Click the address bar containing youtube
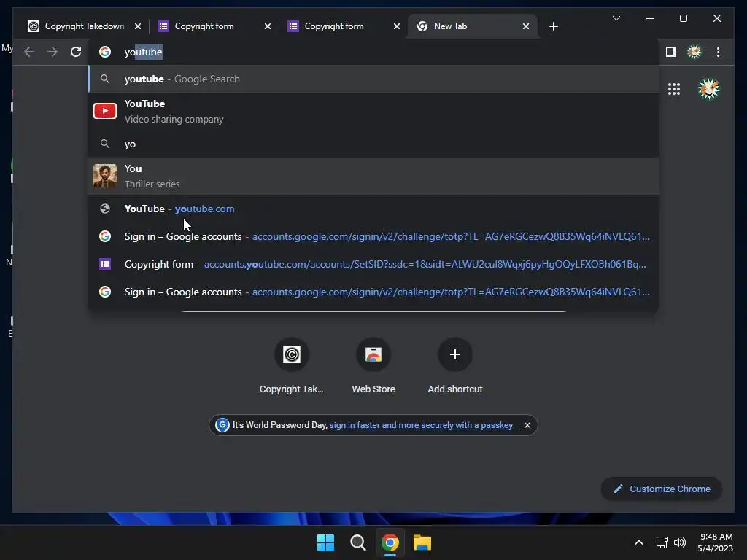 (374, 52)
